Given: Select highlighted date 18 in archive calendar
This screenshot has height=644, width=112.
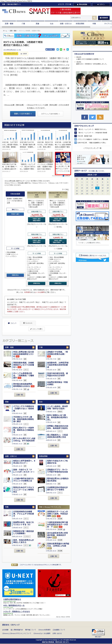Looking at the screenshot, I should pyautogui.click(x=97, y=188).
